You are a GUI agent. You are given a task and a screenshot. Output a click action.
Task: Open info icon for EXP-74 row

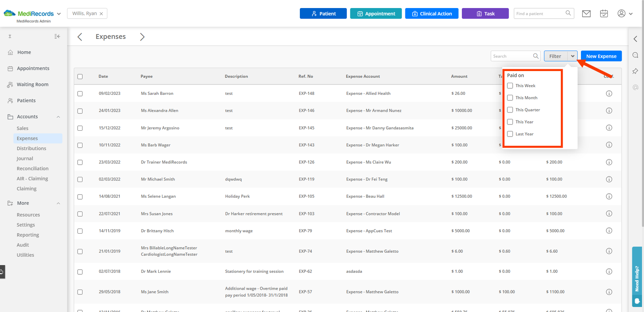[609, 251]
